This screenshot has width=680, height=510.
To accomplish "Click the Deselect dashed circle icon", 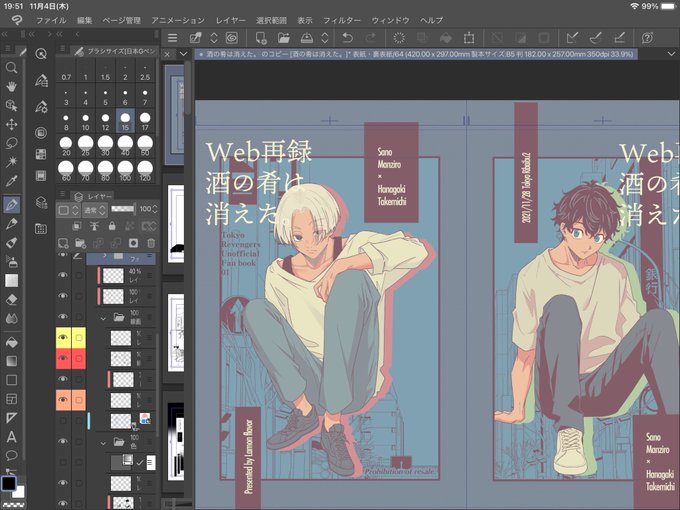I will (x=399, y=38).
